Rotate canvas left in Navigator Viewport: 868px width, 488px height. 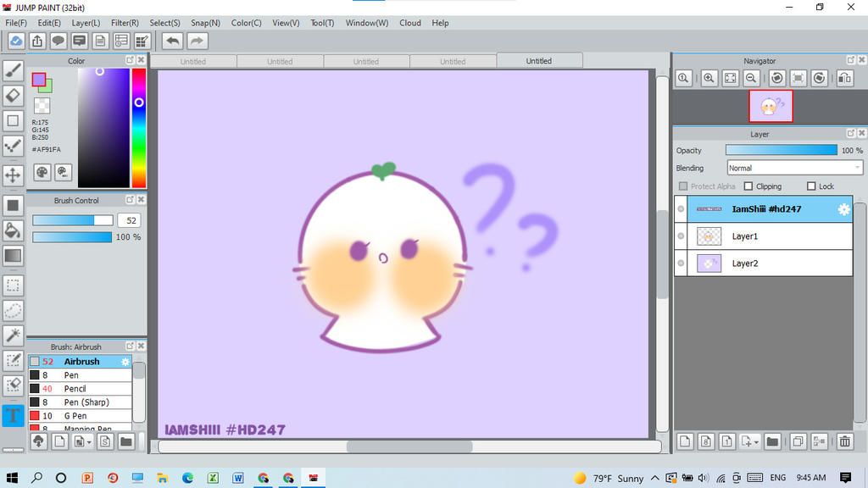(776, 78)
